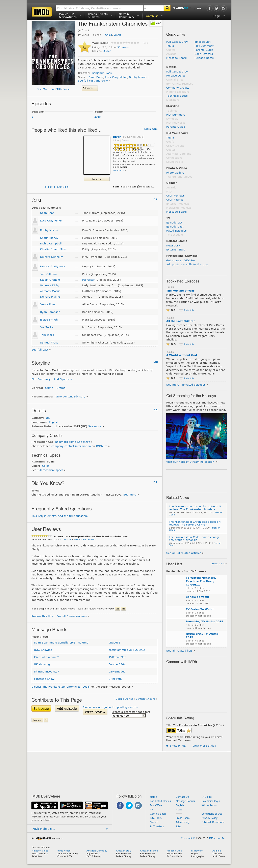Screen dimensions: 258x868
Task: Open the character page dropdown showing John Marlott
Action: [x=128, y=716]
